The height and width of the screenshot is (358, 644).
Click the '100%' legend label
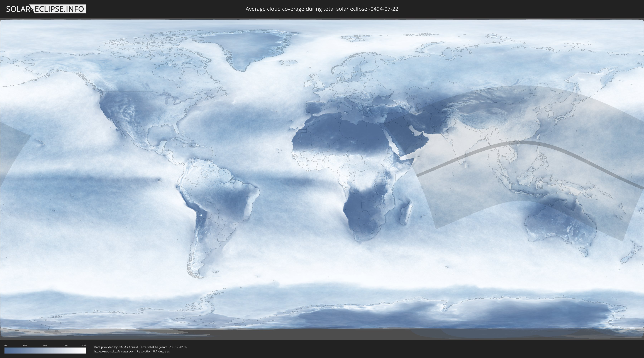[83, 345]
